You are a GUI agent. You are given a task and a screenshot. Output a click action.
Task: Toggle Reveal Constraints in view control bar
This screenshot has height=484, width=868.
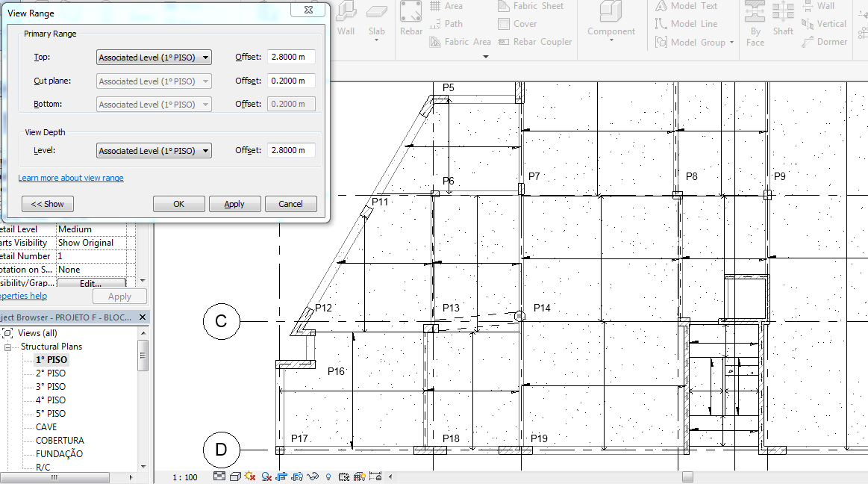pos(376,476)
